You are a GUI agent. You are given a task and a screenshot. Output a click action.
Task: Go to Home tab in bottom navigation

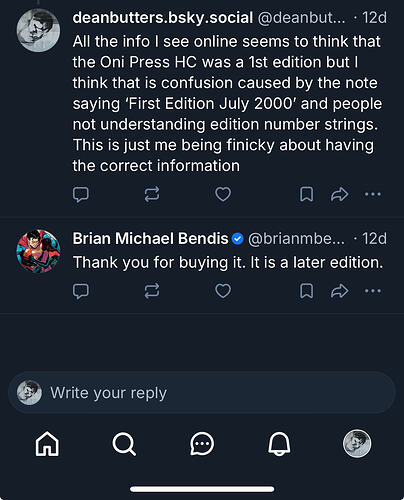pyautogui.click(x=47, y=444)
